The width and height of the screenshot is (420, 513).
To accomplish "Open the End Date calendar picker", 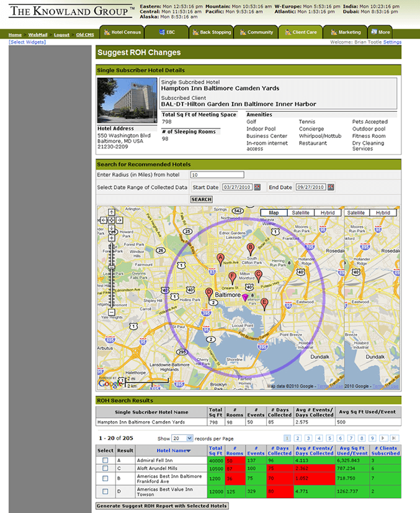I will (x=331, y=187).
